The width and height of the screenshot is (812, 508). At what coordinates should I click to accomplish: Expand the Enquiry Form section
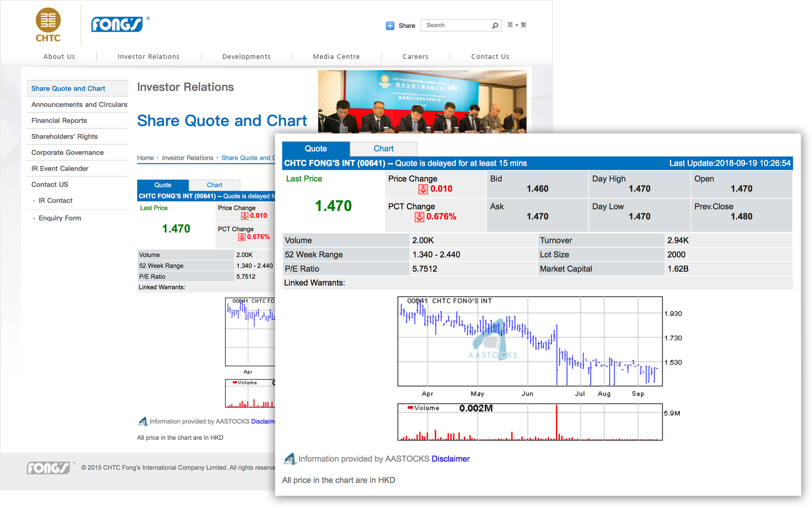(60, 218)
